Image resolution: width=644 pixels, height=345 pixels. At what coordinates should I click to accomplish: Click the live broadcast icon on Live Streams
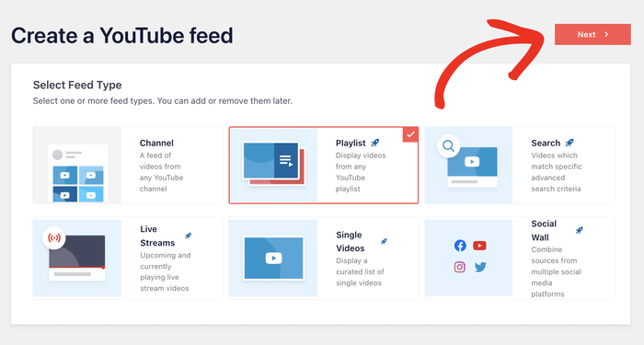pos(54,237)
